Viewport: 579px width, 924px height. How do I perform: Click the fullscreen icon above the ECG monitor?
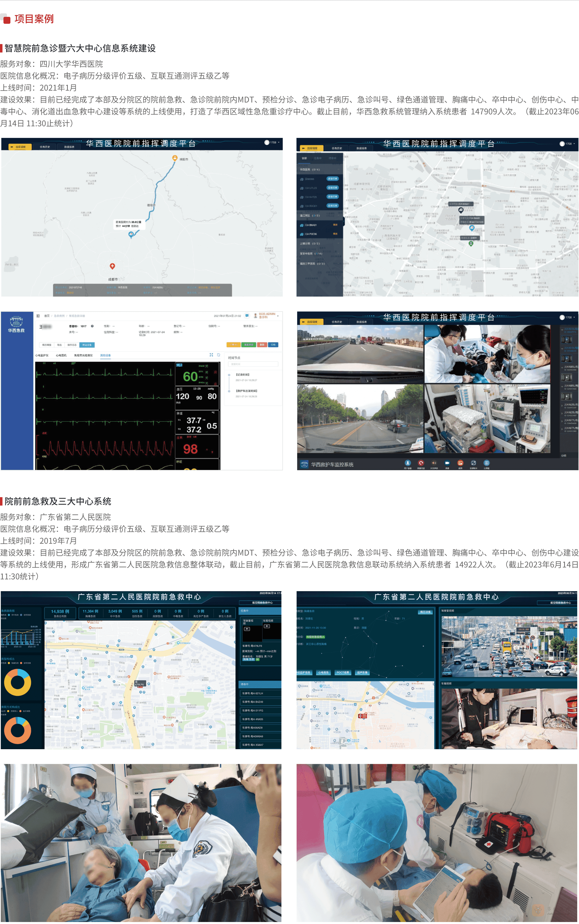click(x=211, y=355)
